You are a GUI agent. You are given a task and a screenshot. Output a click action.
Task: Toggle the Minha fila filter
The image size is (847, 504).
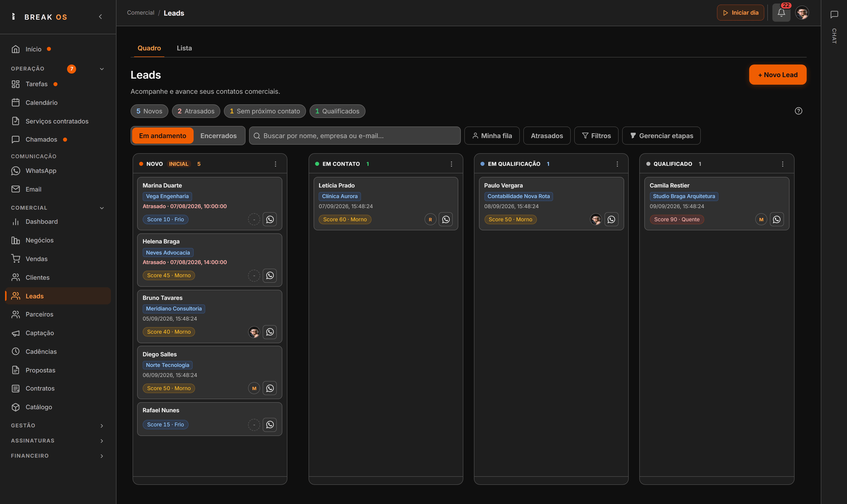coord(492,136)
